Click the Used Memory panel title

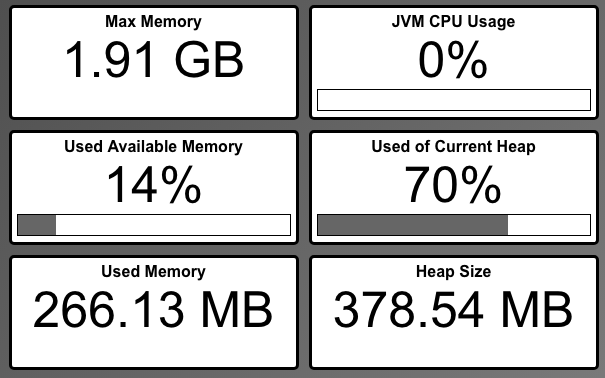pos(153,272)
